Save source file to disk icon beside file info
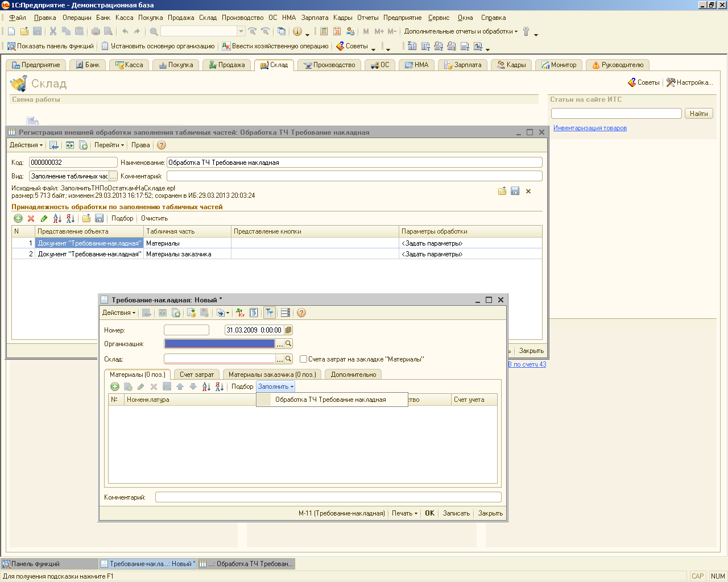The width and height of the screenshot is (728, 582). point(515,191)
